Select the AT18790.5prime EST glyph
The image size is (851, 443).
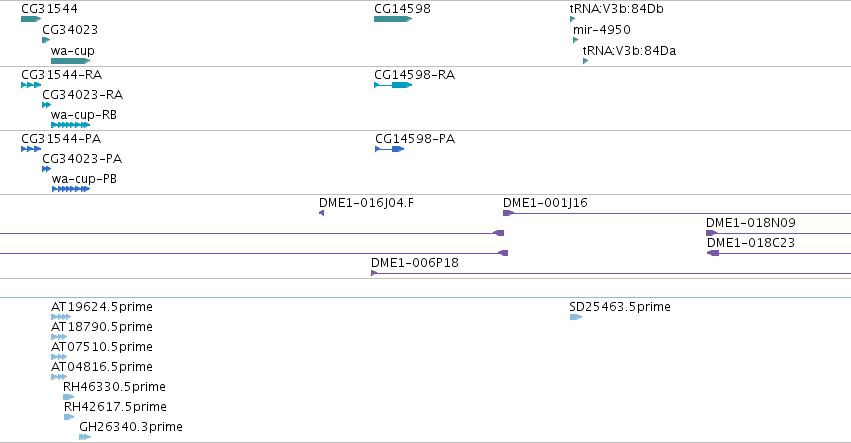pos(59,337)
